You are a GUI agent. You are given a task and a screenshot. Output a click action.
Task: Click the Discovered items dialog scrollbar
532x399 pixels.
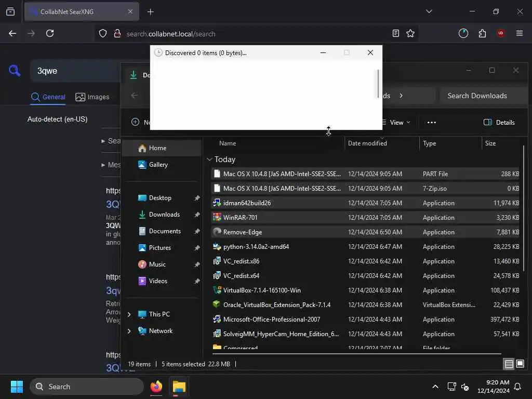(378, 84)
